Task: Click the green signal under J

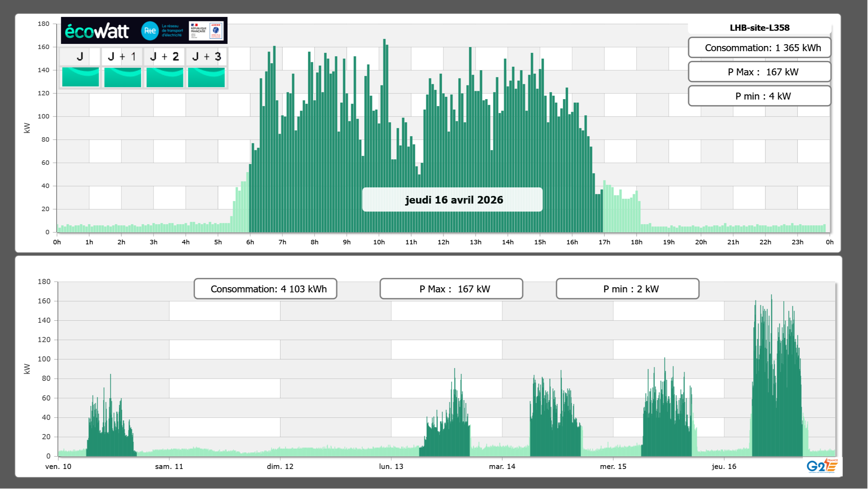Action: (x=80, y=77)
